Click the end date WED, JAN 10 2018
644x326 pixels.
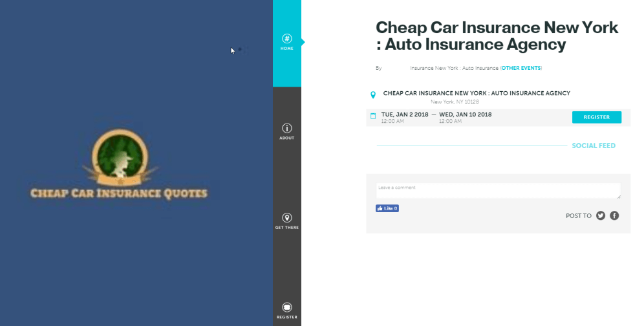pos(466,114)
